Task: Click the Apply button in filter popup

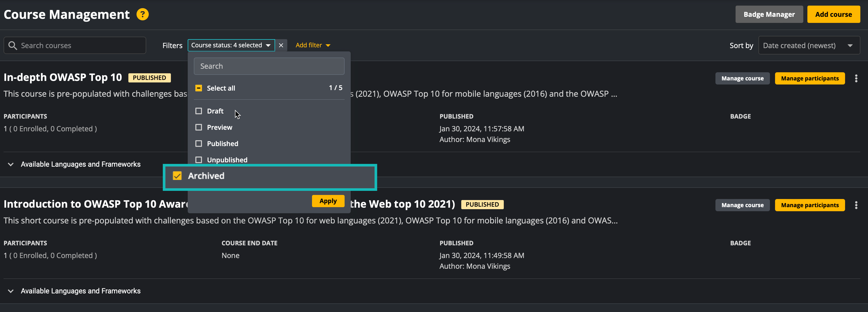Action: pyautogui.click(x=328, y=201)
